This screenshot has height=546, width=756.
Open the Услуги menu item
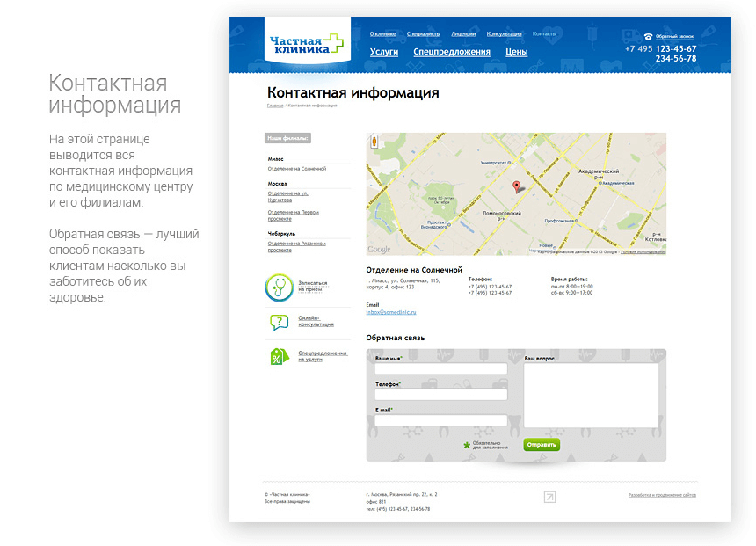(x=384, y=52)
